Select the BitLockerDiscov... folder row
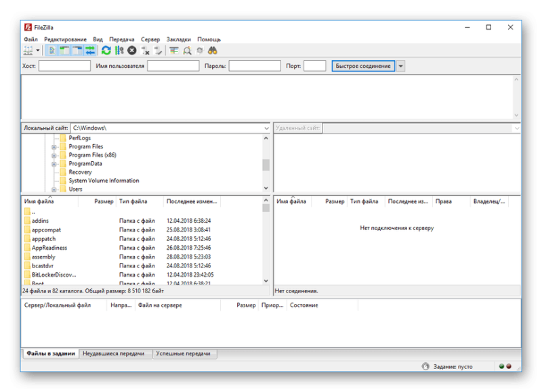Viewport: 542px width, 392px height. pyautogui.click(x=142, y=275)
